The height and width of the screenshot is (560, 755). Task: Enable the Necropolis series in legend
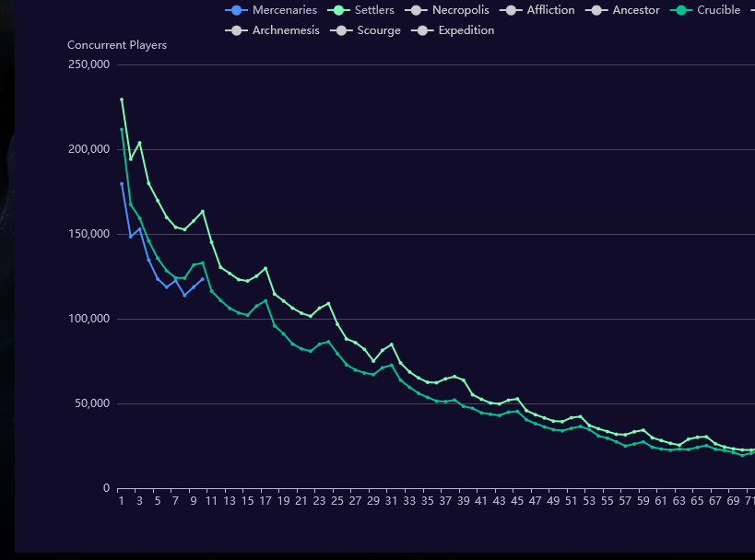pos(447,10)
